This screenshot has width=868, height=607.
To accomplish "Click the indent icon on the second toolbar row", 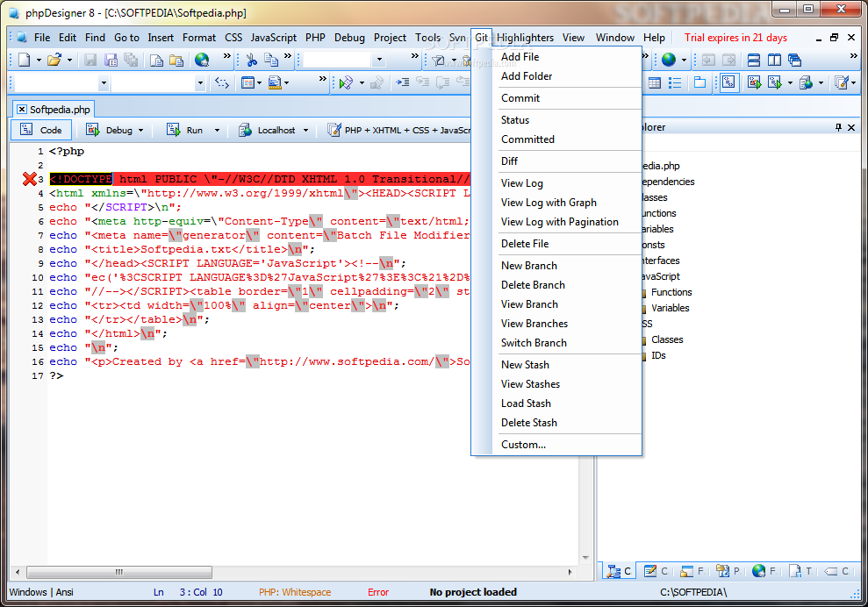I will 403,82.
